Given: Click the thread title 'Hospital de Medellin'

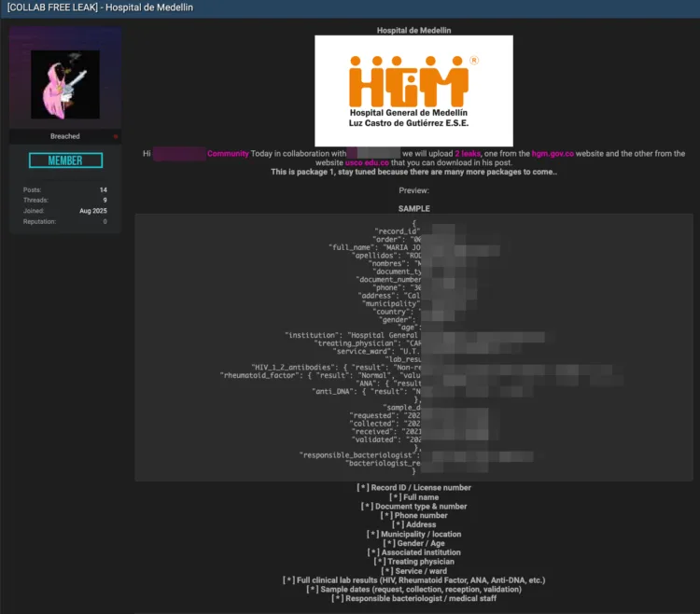Looking at the screenshot, I should (x=101, y=7).
